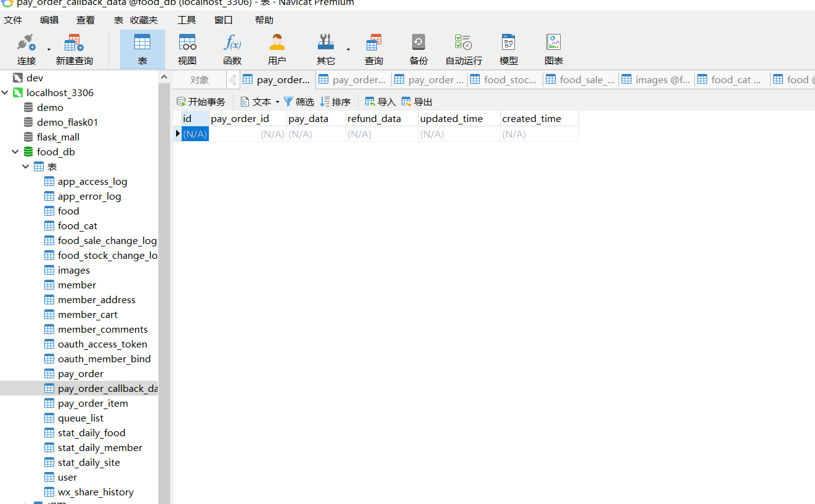Select the dev connection
Viewport: 815px width, 504px height.
pos(34,78)
